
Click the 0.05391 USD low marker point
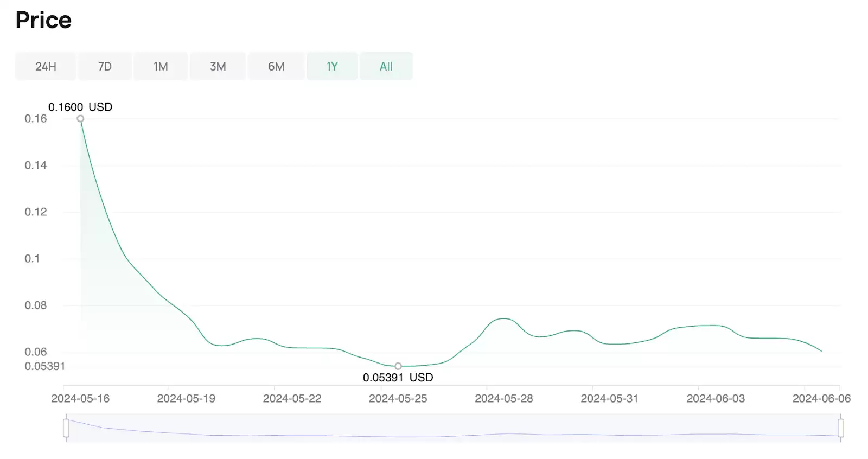pyautogui.click(x=398, y=366)
